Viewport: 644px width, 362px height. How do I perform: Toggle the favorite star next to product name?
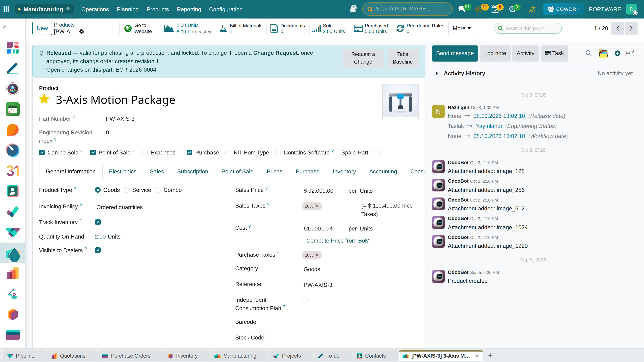(44, 99)
